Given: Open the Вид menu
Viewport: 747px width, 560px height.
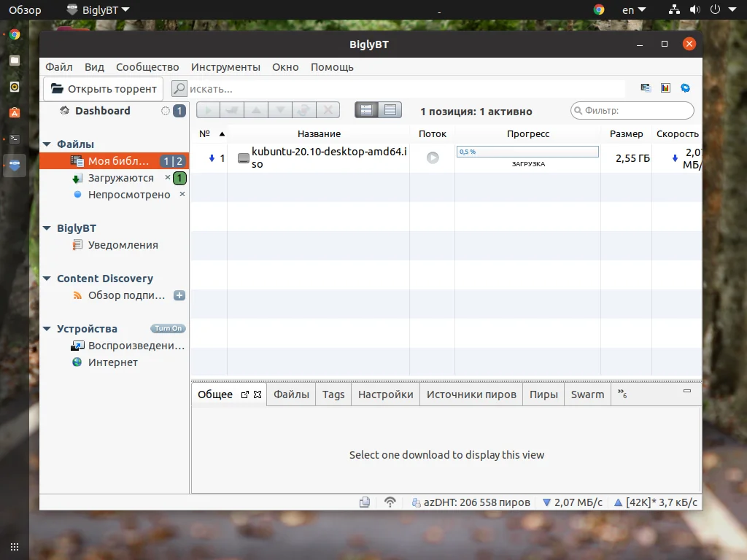Looking at the screenshot, I should (x=94, y=67).
